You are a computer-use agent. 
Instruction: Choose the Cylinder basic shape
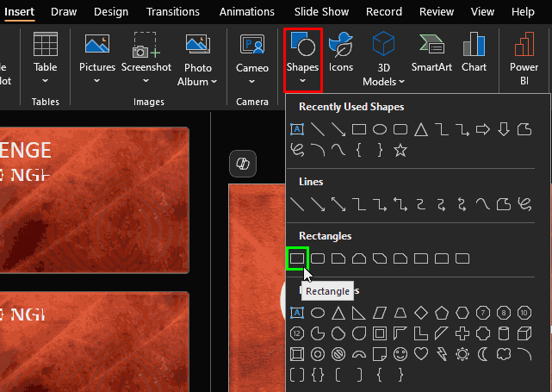point(504,333)
